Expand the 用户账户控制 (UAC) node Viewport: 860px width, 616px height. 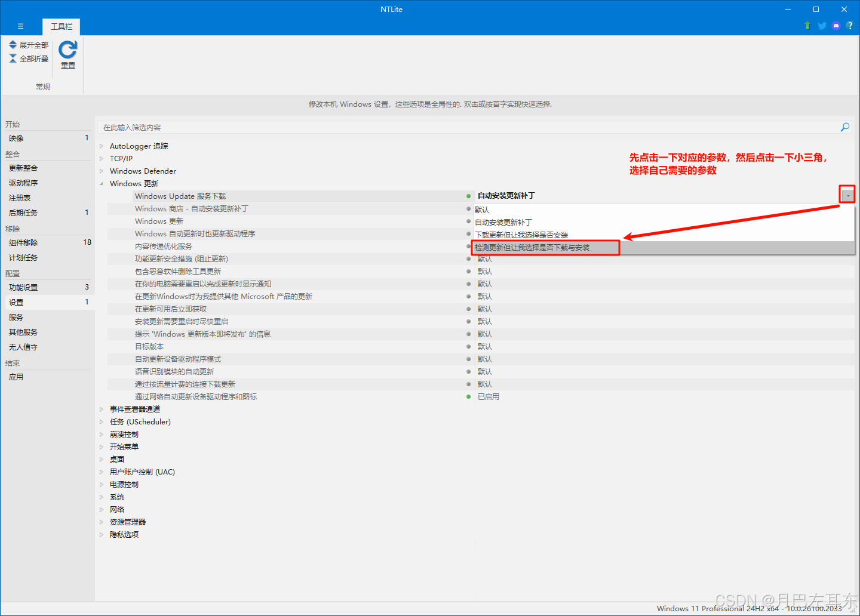coord(102,472)
